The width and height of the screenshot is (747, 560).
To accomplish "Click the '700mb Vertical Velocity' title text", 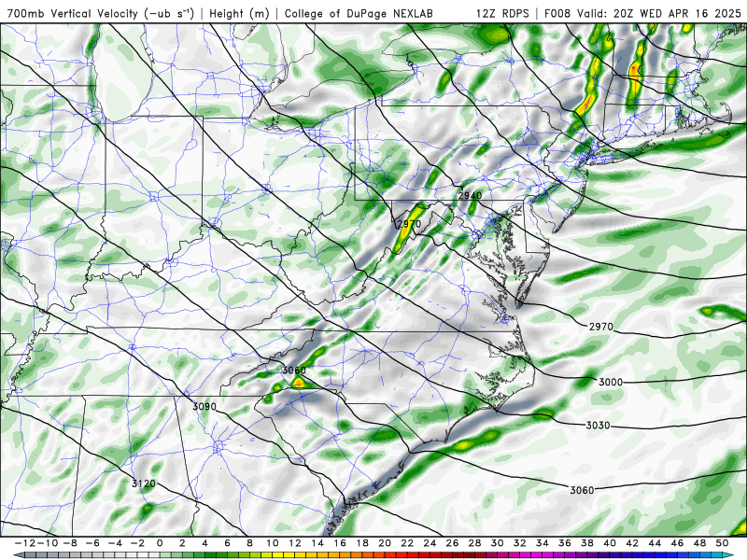I will pos(73,13).
